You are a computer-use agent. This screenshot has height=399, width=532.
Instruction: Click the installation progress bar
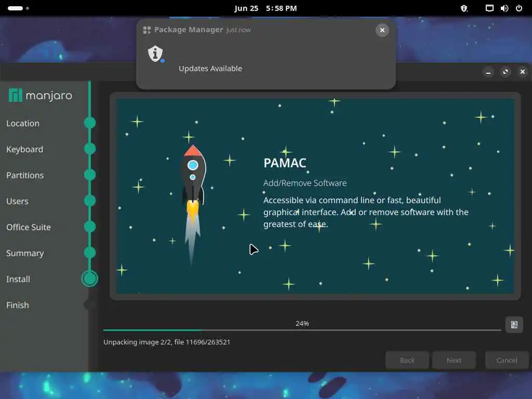pyautogui.click(x=302, y=330)
